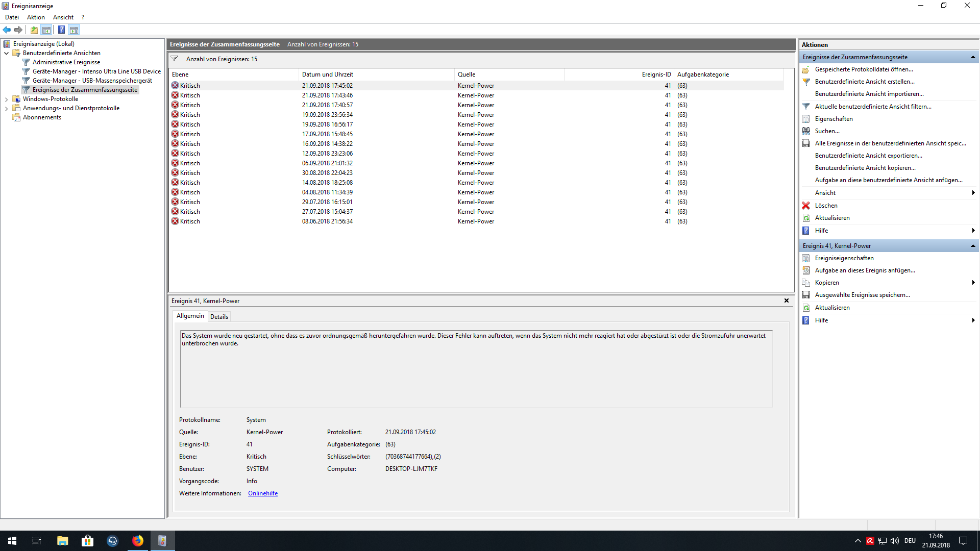This screenshot has width=980, height=551.
Task: Open File Explorer from the taskbar
Action: coord(62,541)
